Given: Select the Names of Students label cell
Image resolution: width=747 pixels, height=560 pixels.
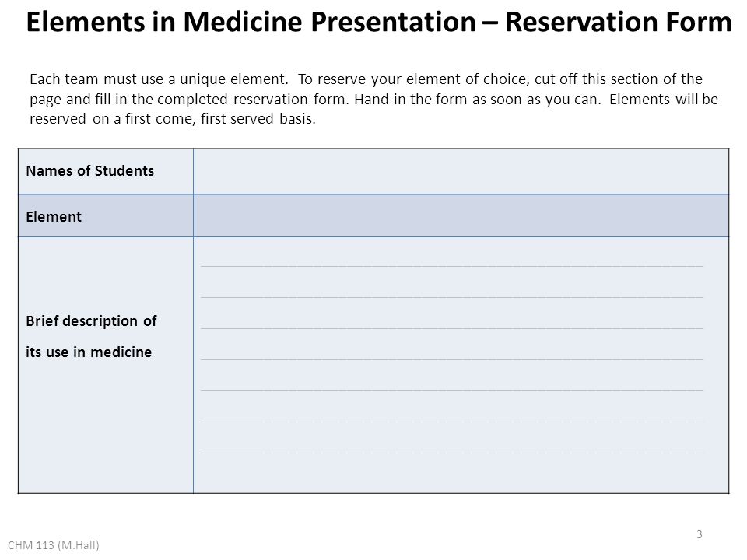Looking at the screenshot, I should [106, 171].
